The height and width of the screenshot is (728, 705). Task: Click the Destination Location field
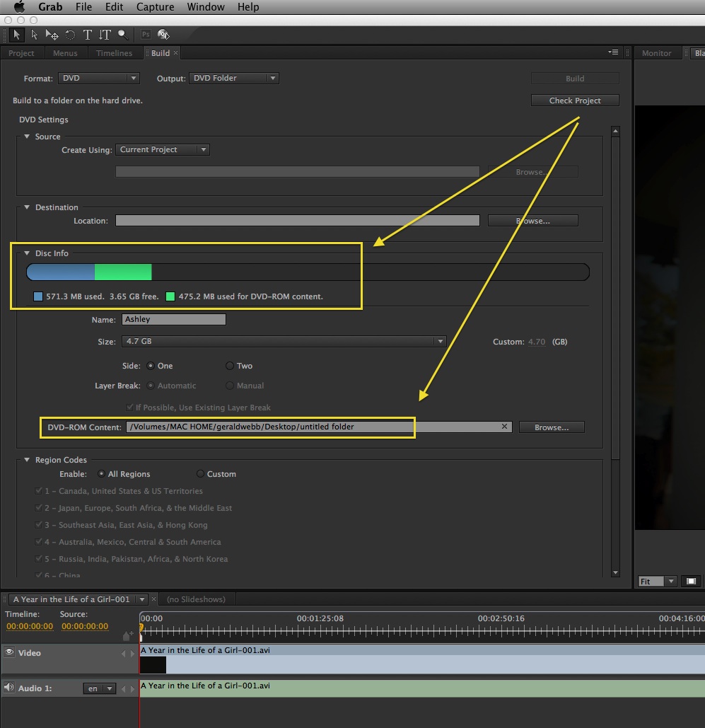pyautogui.click(x=298, y=221)
